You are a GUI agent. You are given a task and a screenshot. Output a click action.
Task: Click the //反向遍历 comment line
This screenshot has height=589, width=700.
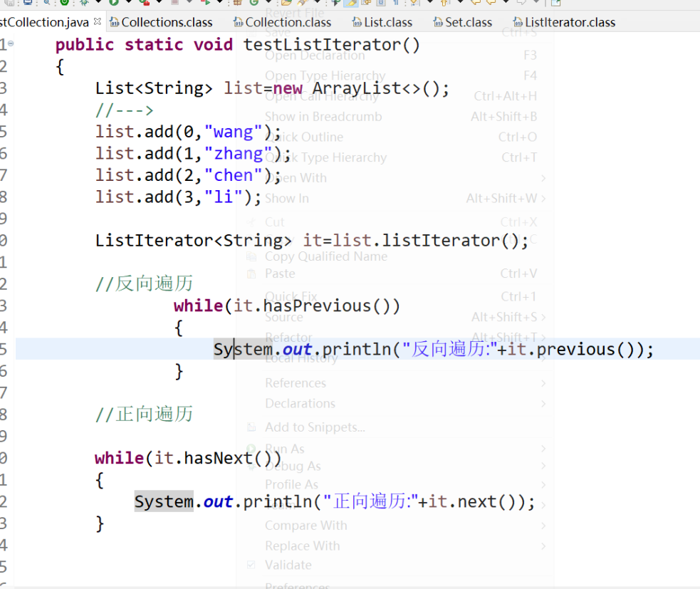144,283
